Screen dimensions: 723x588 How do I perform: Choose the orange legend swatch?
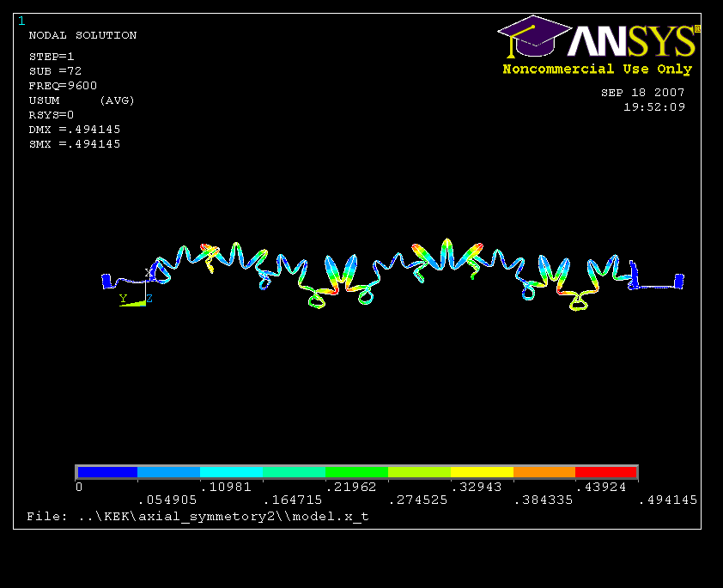tap(544, 472)
